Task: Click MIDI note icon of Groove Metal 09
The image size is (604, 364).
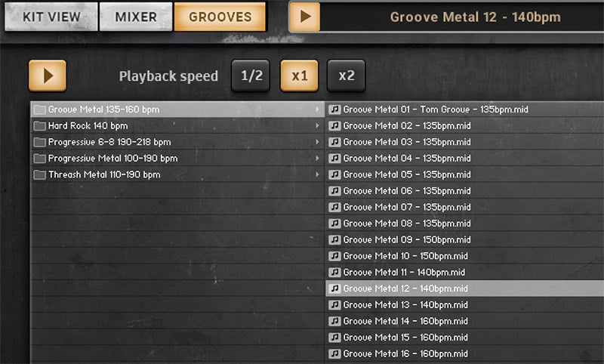Action: [x=334, y=239]
